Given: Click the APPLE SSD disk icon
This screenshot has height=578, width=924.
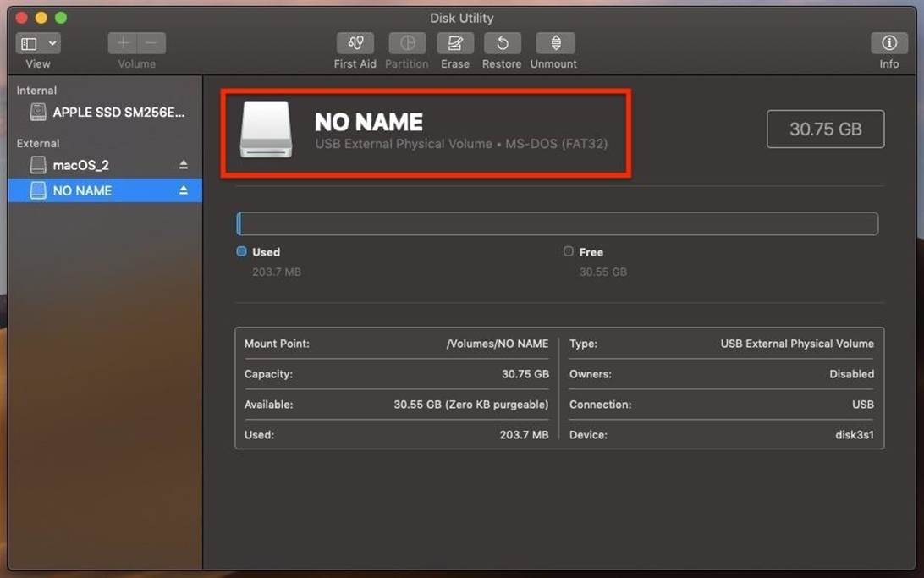Looking at the screenshot, I should click(38, 112).
